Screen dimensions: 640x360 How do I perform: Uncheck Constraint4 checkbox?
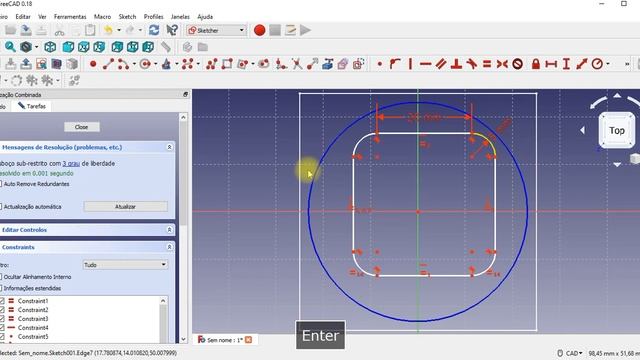[2, 328]
